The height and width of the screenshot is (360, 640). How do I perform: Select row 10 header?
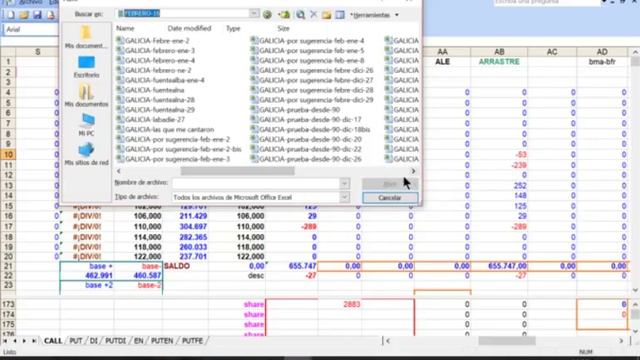point(8,155)
